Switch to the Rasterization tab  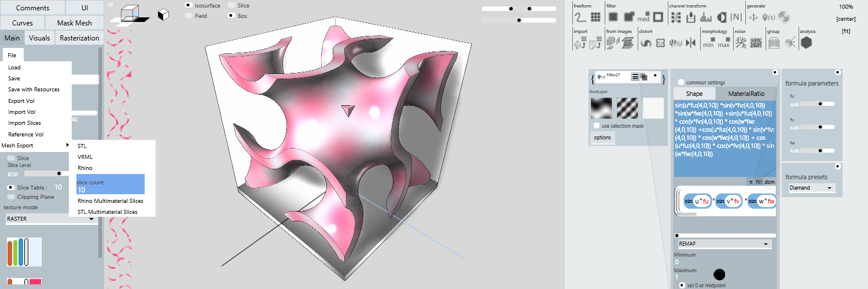79,38
